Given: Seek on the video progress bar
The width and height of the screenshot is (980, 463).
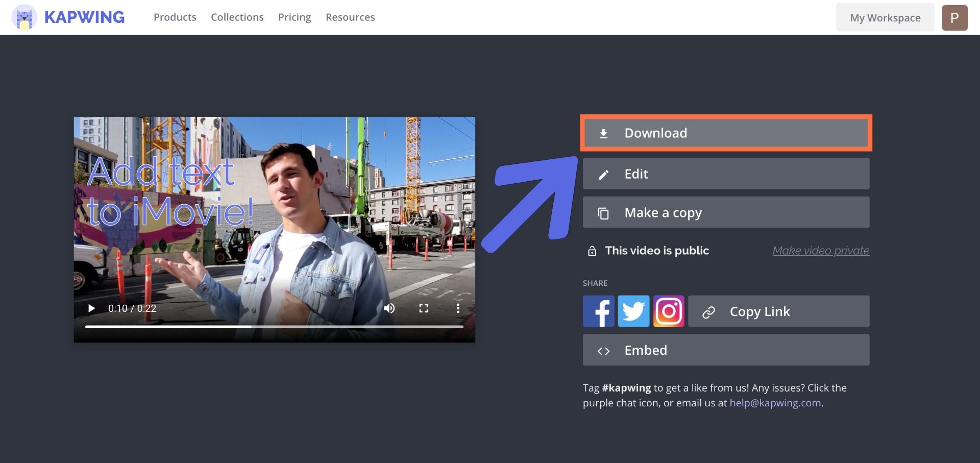Looking at the screenshot, I should click(x=274, y=327).
